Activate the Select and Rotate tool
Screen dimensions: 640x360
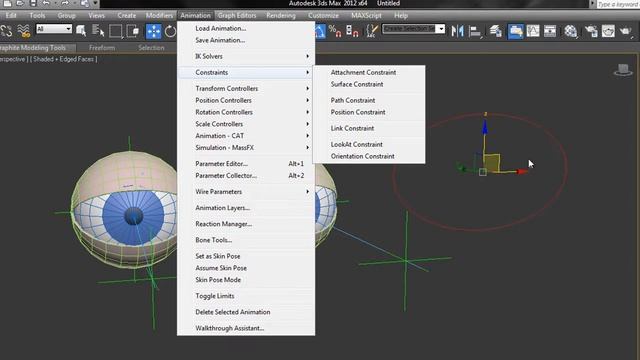[170, 31]
